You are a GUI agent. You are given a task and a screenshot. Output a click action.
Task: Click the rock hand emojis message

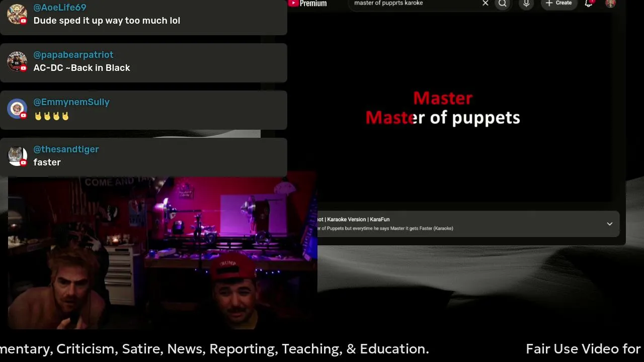[x=51, y=116]
